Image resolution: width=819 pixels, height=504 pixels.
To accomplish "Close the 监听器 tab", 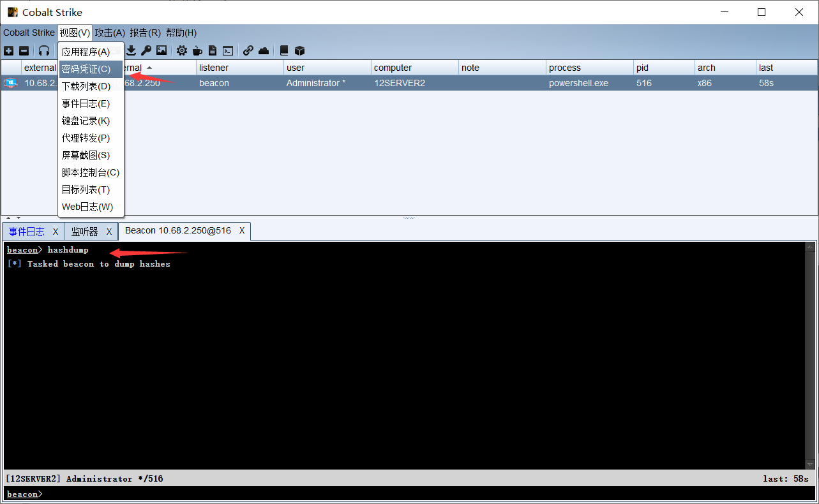I will click(109, 232).
